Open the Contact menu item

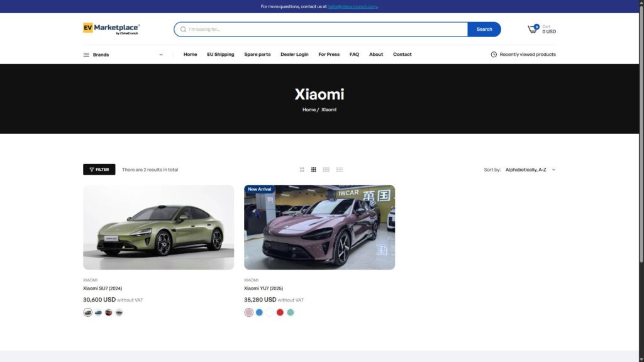(x=402, y=54)
